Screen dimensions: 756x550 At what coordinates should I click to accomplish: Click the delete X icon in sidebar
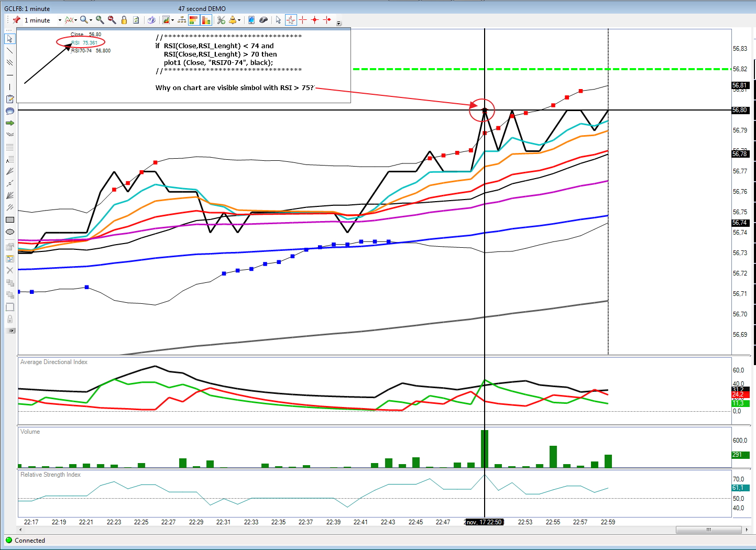tap(9, 270)
